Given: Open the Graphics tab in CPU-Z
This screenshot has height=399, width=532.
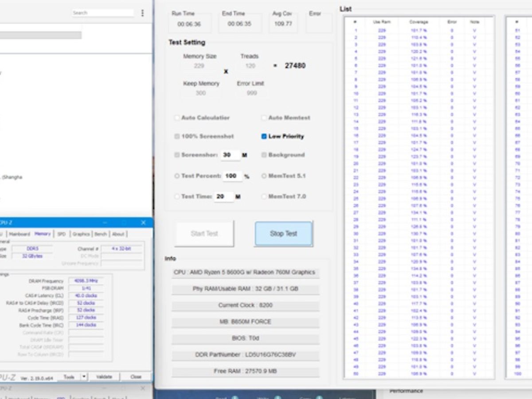Looking at the screenshot, I should [x=81, y=234].
